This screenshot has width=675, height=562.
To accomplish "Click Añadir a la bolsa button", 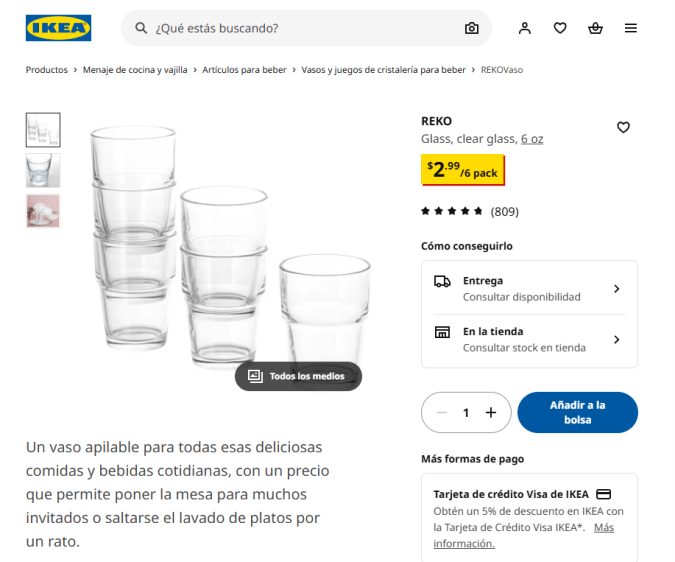I will pyautogui.click(x=577, y=412).
